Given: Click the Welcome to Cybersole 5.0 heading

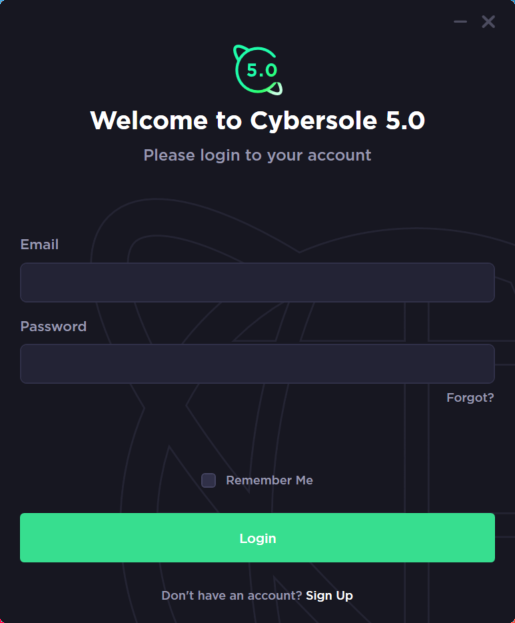Looking at the screenshot, I should [x=258, y=120].
